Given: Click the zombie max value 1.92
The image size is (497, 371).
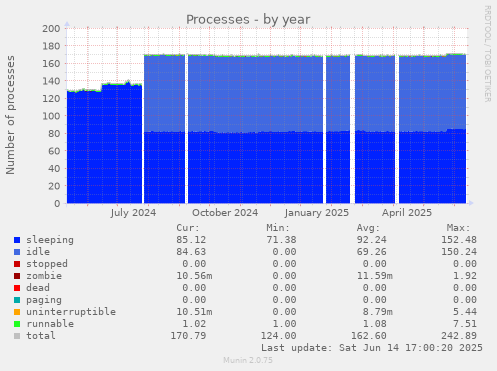Looking at the screenshot, I should click(x=465, y=276).
